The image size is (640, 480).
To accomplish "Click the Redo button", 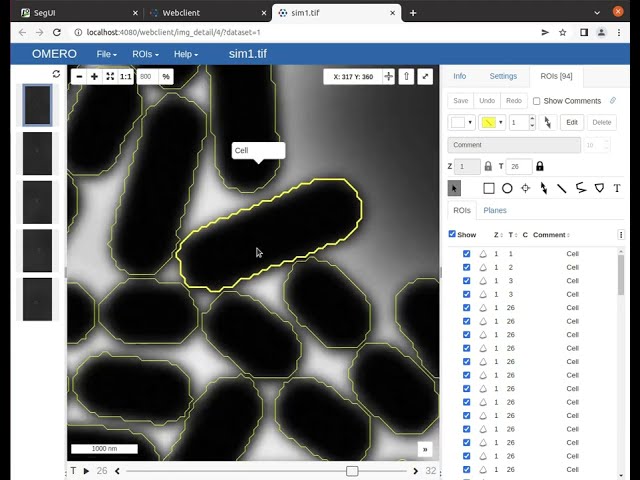I will click(514, 100).
